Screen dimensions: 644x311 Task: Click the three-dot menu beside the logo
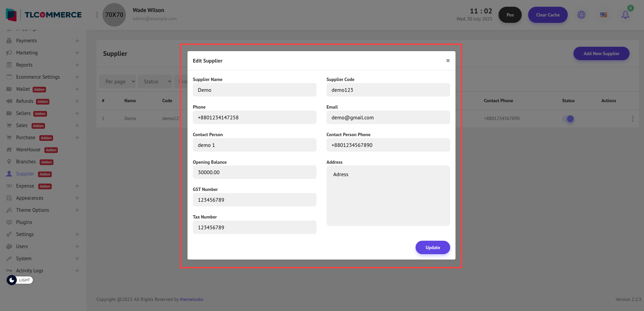[x=97, y=15]
